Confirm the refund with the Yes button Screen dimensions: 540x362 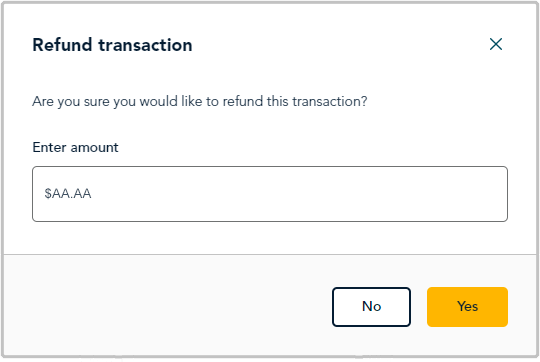click(467, 307)
